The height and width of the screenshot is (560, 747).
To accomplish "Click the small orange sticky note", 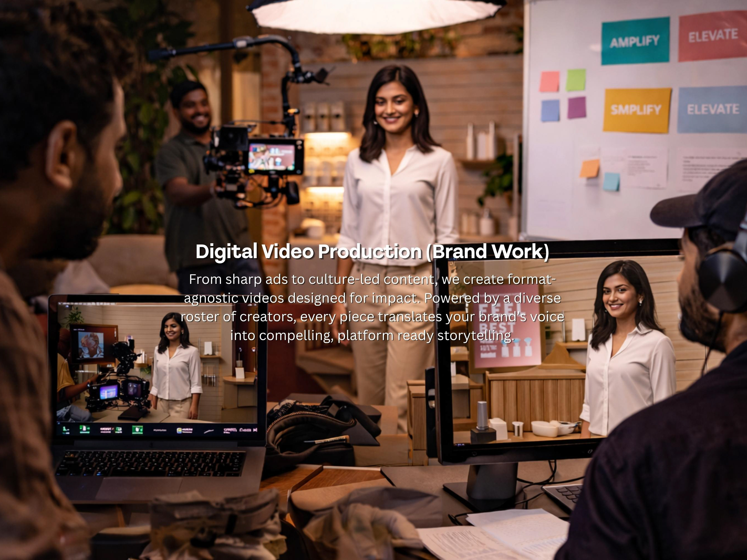I will coord(590,168).
